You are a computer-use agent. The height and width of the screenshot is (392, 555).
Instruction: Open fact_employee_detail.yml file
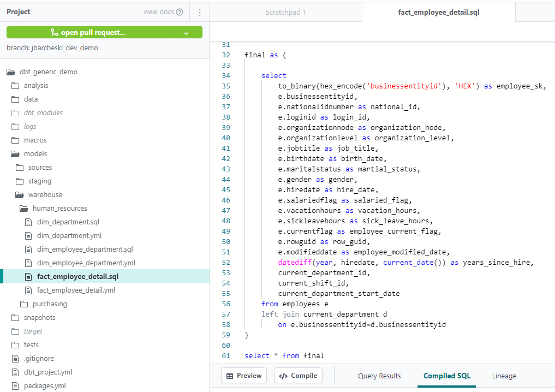pos(76,290)
